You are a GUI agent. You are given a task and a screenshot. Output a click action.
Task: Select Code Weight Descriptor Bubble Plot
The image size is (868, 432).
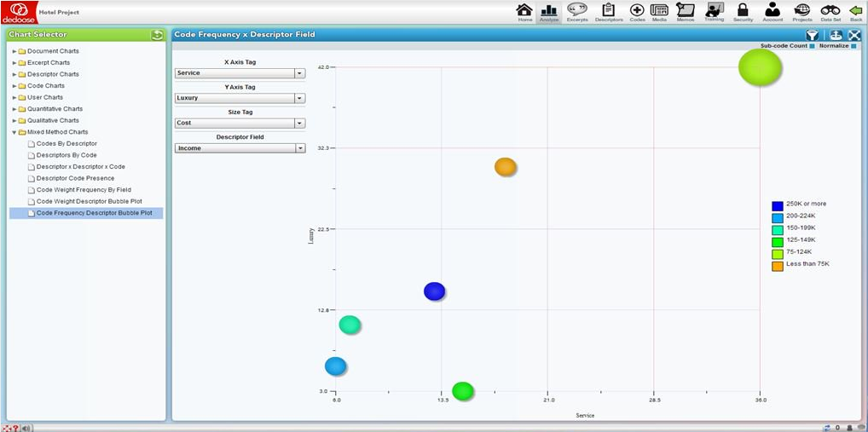click(89, 201)
